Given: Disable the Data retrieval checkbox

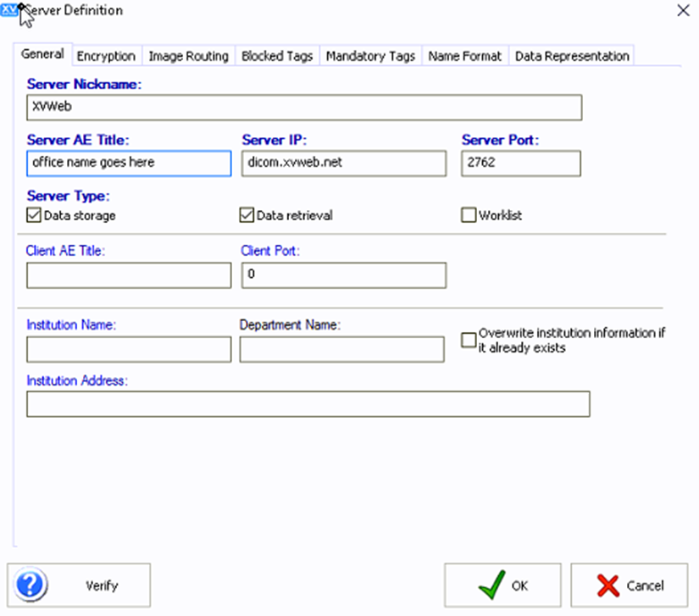Looking at the screenshot, I should click(x=247, y=215).
